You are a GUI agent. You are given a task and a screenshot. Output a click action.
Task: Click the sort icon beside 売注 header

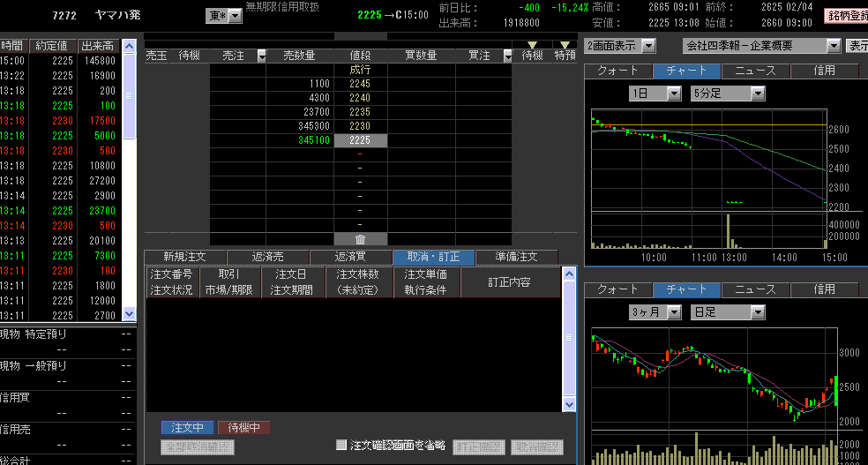click(262, 56)
